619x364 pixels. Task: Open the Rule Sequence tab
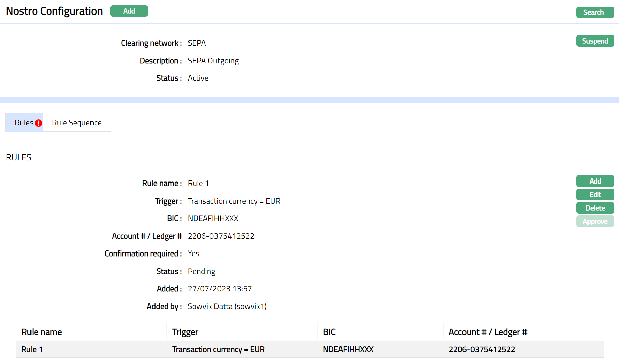[76, 123]
